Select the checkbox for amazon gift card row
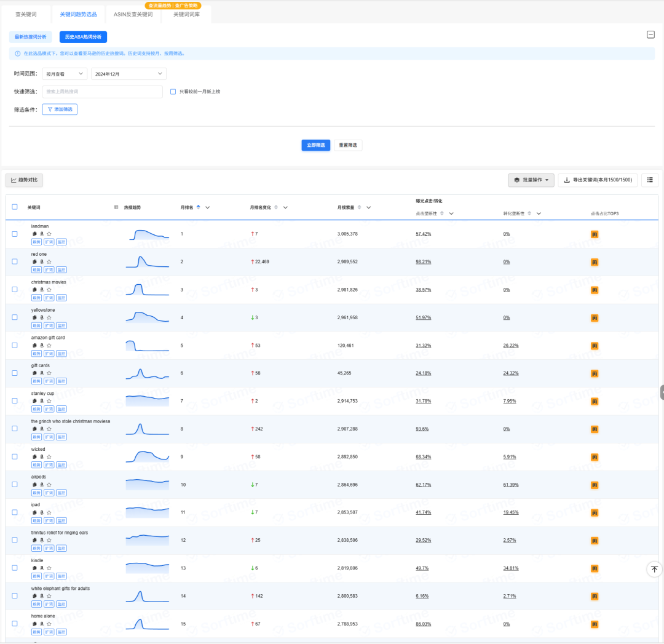This screenshot has width=664, height=644. 15,345
